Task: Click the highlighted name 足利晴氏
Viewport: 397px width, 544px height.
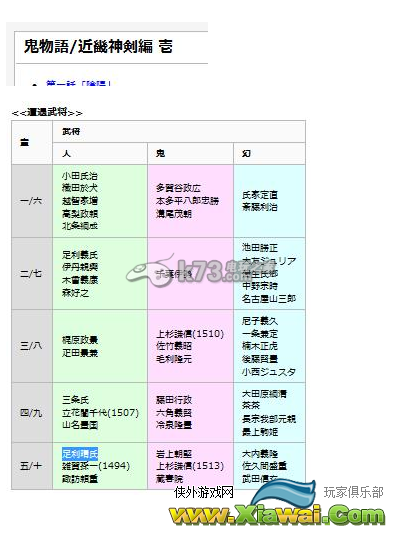Action: pos(80,453)
